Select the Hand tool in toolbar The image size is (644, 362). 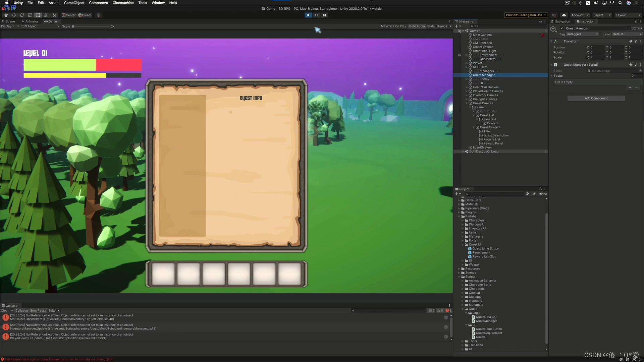tap(6, 15)
